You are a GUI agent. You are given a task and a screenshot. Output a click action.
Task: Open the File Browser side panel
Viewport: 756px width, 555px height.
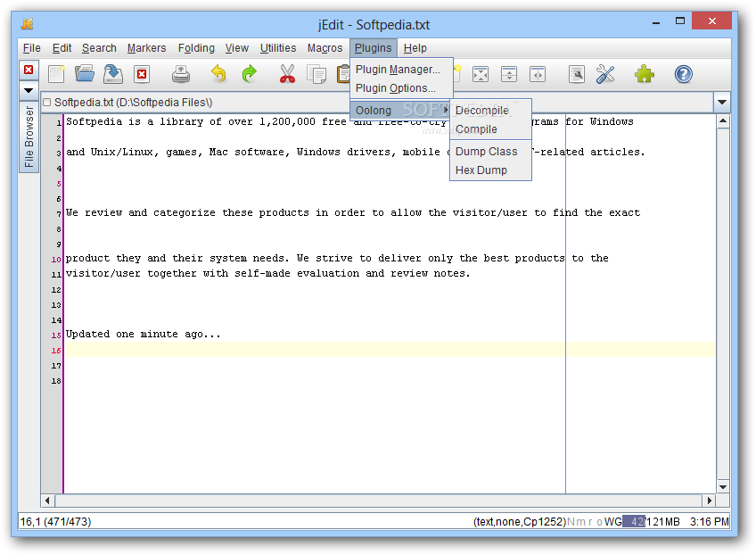[29, 137]
